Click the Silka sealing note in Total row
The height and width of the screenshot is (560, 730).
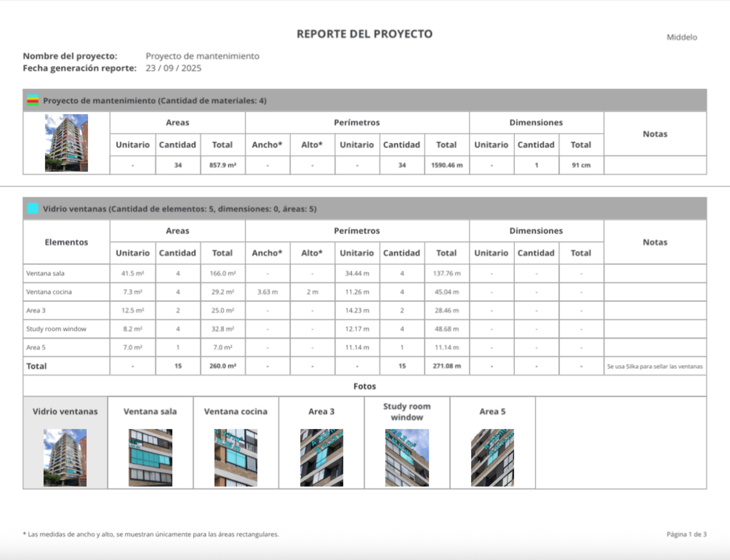click(655, 366)
